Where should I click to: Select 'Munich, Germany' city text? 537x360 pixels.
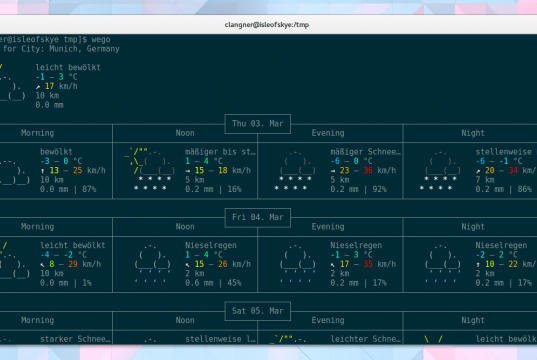click(x=84, y=49)
